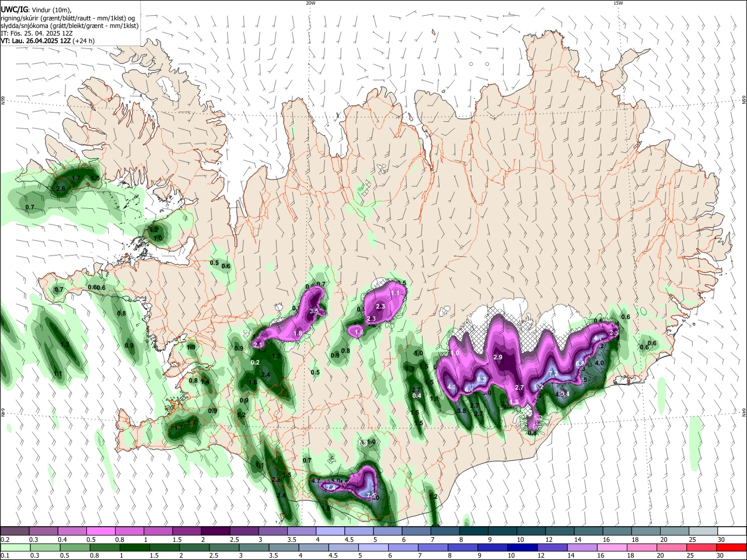
Task: Click the pink 0.2 swatch in upper scale
Action: click(x=15, y=531)
